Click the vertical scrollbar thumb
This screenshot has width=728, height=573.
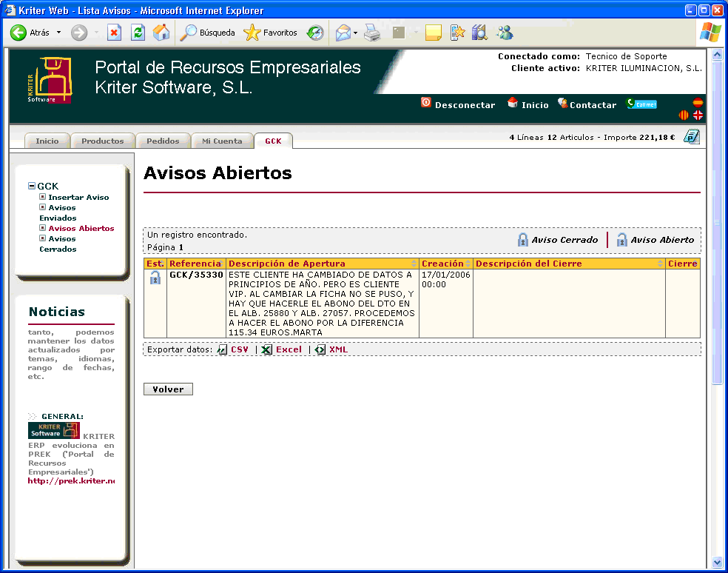click(x=718, y=223)
